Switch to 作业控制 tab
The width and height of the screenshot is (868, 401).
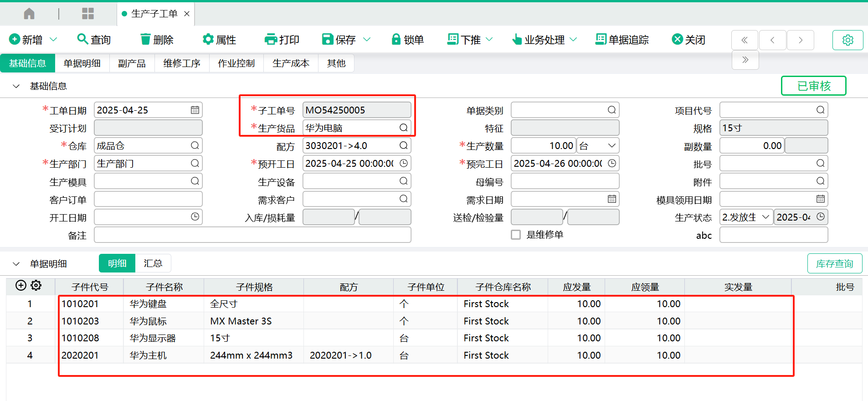(x=236, y=63)
